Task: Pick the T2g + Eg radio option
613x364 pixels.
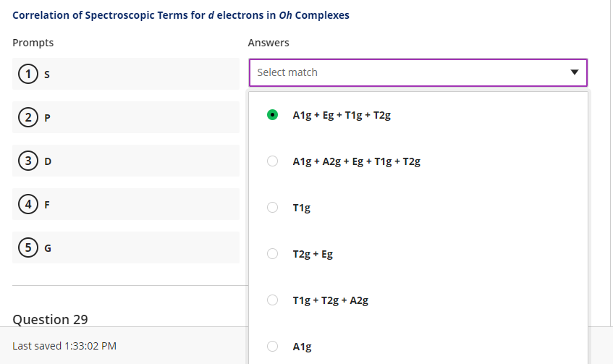Action: [x=273, y=254]
